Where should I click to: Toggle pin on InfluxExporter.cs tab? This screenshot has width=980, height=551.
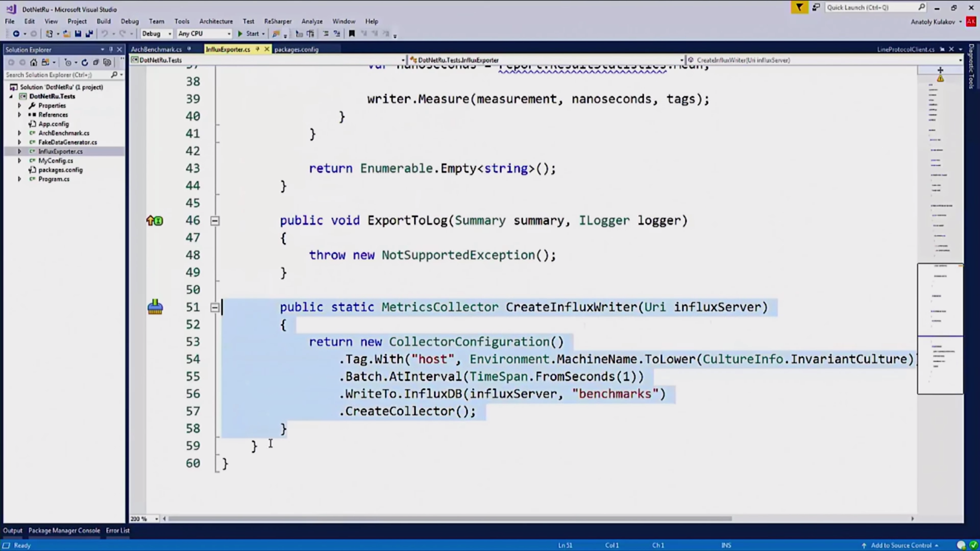tap(258, 49)
